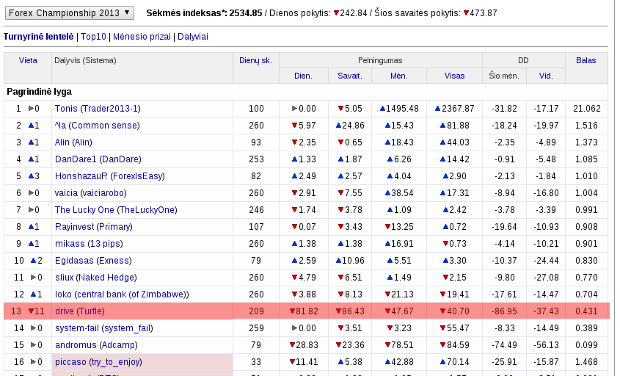The image size is (620, 376).
Task: Select The Lucky One score 0.991
Action: click(x=586, y=210)
